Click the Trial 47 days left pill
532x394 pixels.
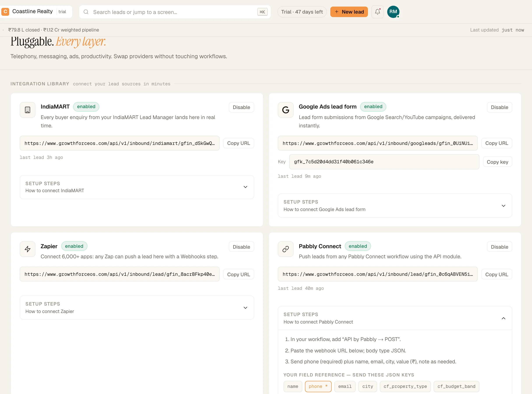coord(302,12)
